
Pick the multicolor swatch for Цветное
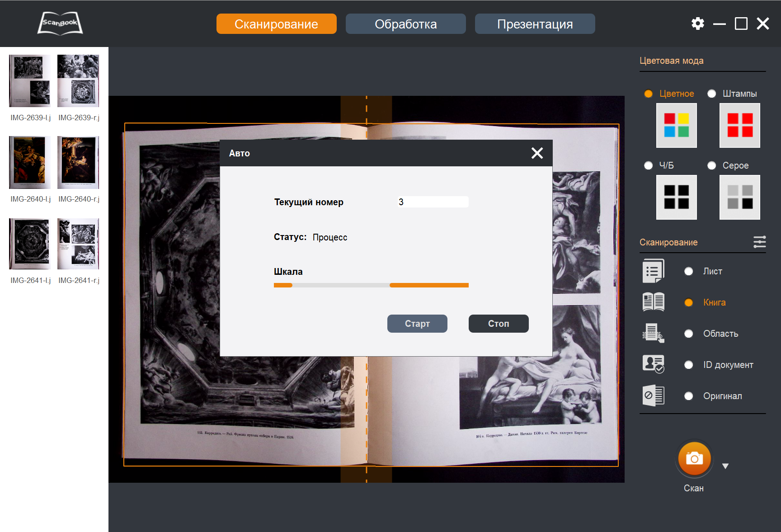click(677, 125)
